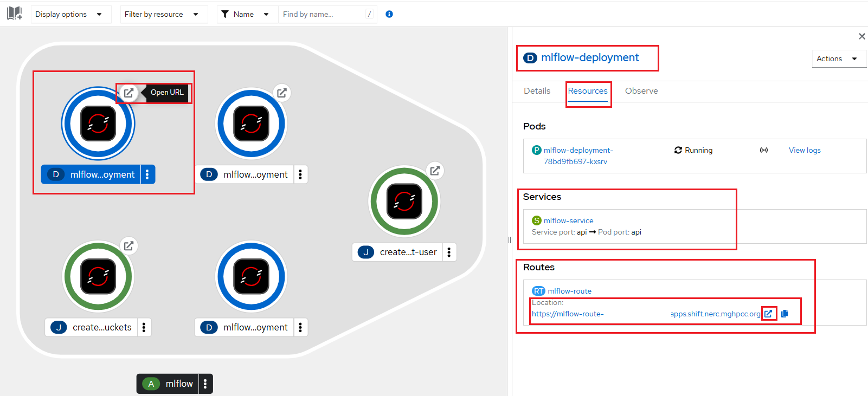
Task: Open kebab menu on mlflow application label
Action: pos(205,384)
